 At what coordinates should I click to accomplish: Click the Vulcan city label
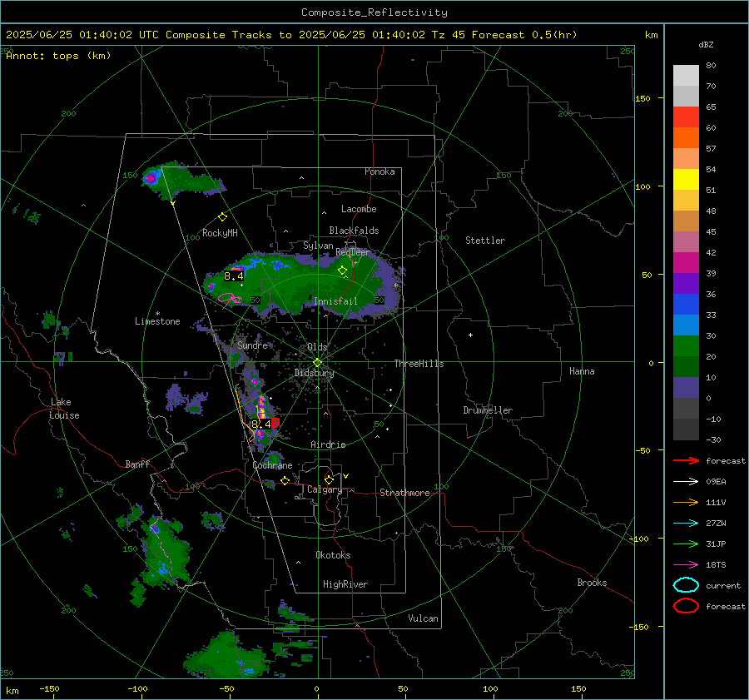click(x=424, y=618)
